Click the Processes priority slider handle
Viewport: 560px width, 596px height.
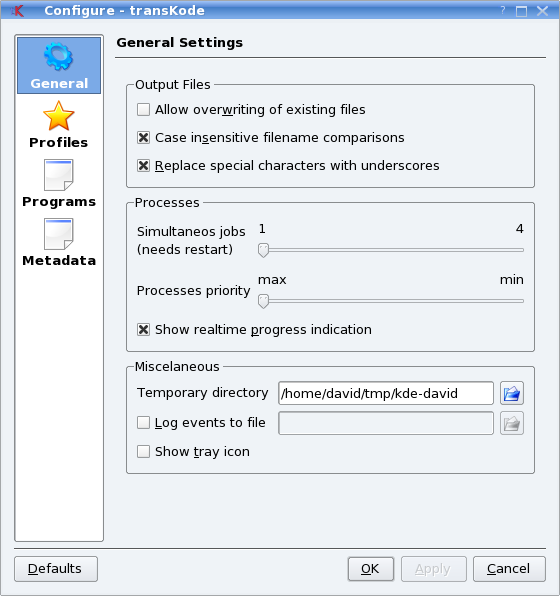[263, 301]
